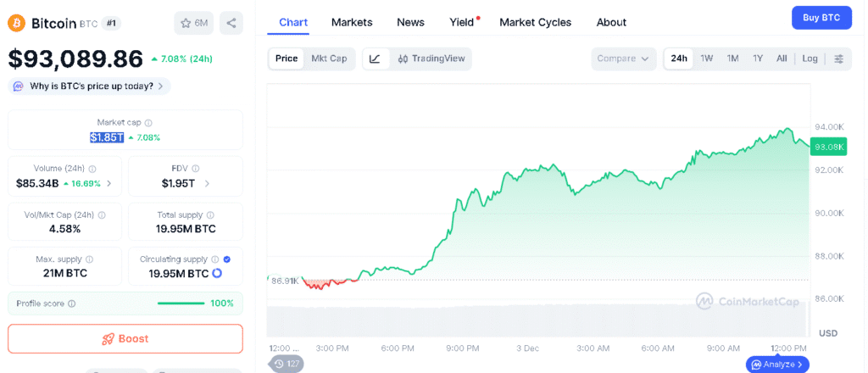868x373 pixels.
Task: Click the Analyze button
Action: (778, 365)
